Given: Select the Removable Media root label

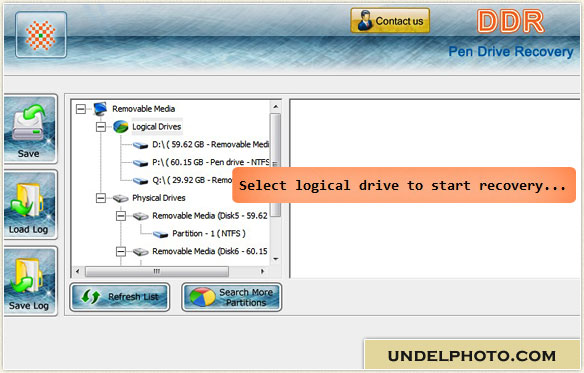Looking at the screenshot, I should point(143,109).
